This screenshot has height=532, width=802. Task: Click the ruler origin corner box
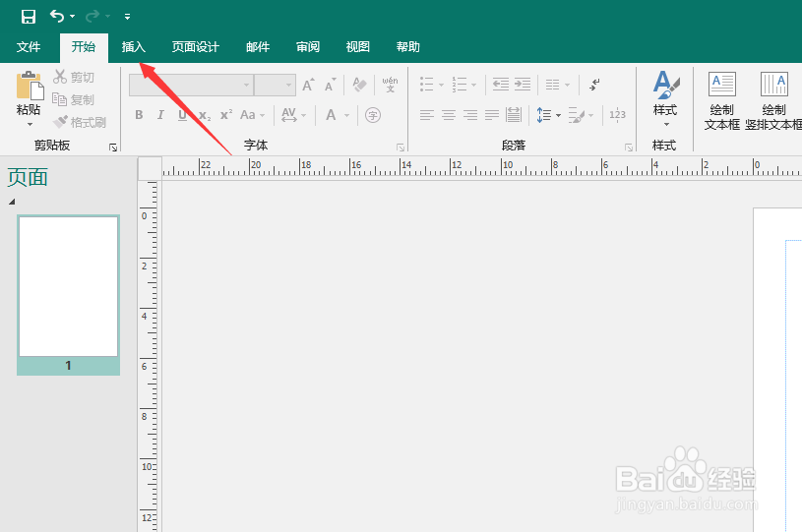point(150,168)
